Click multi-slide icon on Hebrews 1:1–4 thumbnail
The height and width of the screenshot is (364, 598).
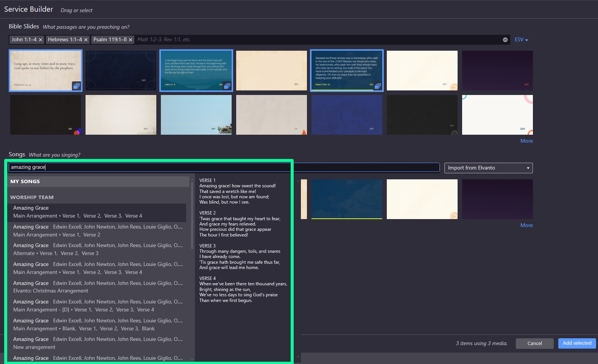click(76, 86)
